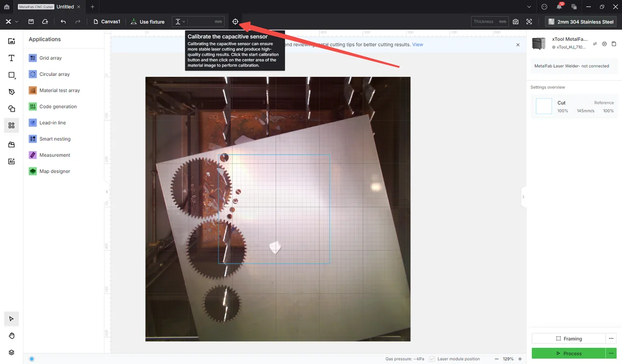The image size is (622, 364).
Task: Open Process more options menu
Action: coord(611,353)
